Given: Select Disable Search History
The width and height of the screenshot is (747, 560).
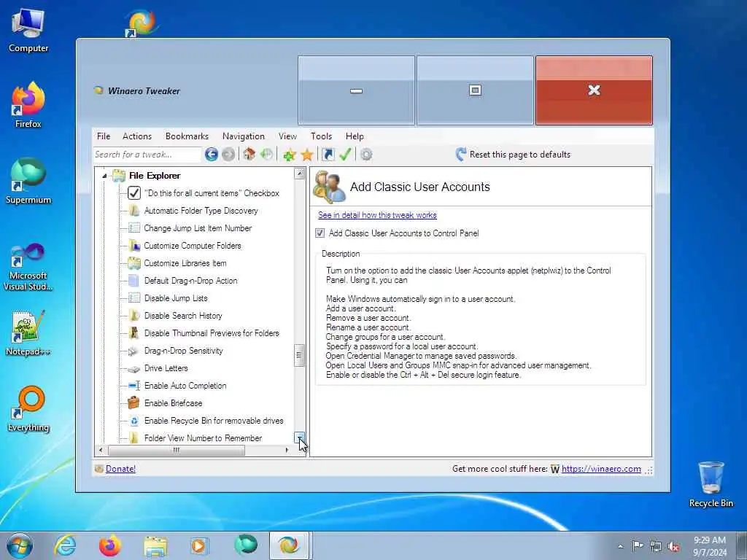Looking at the screenshot, I should click(183, 316).
